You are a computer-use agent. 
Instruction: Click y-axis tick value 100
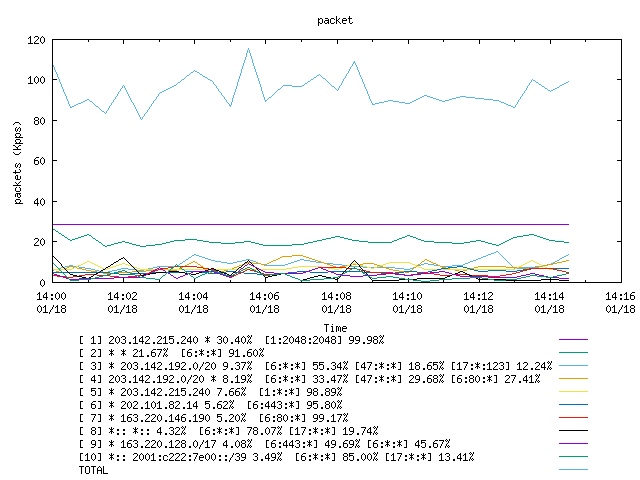(x=36, y=80)
